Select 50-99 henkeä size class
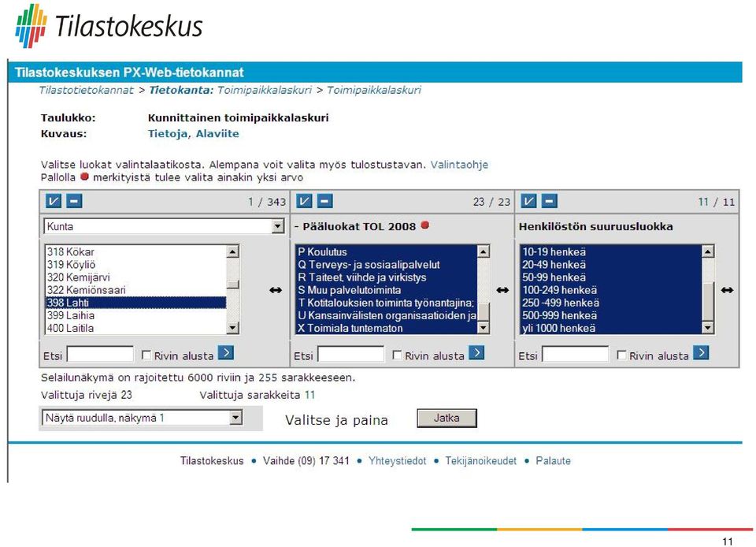The width and height of the screenshot is (756, 547). tap(611, 277)
